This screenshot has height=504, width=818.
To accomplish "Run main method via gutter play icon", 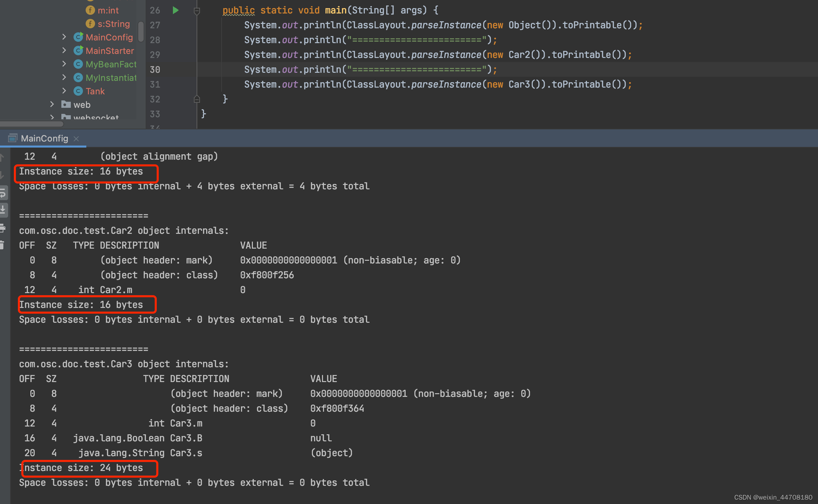I will click(175, 10).
